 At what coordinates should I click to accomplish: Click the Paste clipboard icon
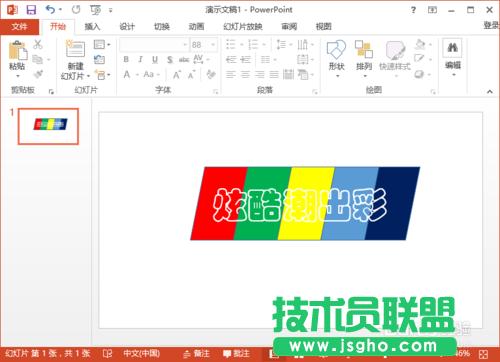[17, 52]
